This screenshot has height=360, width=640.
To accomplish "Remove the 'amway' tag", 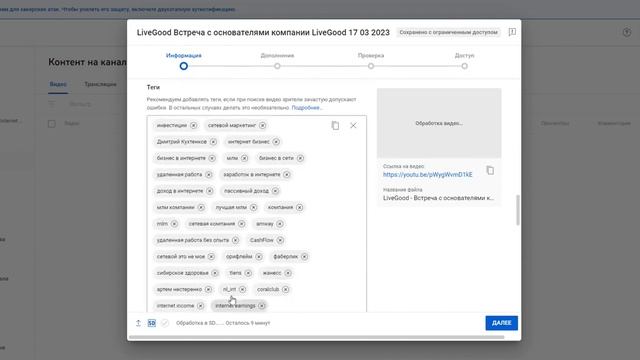I will click(280, 224).
